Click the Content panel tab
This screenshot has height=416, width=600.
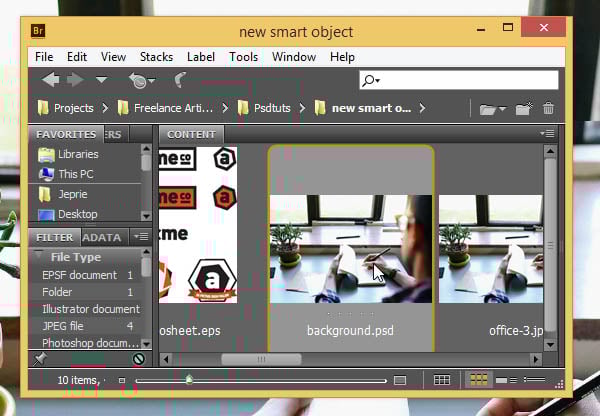[x=191, y=134]
